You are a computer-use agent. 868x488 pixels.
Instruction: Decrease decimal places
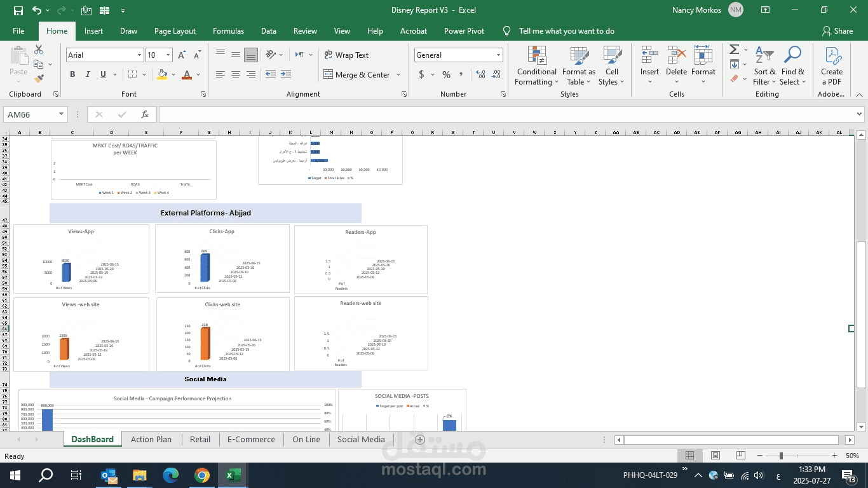(x=496, y=75)
